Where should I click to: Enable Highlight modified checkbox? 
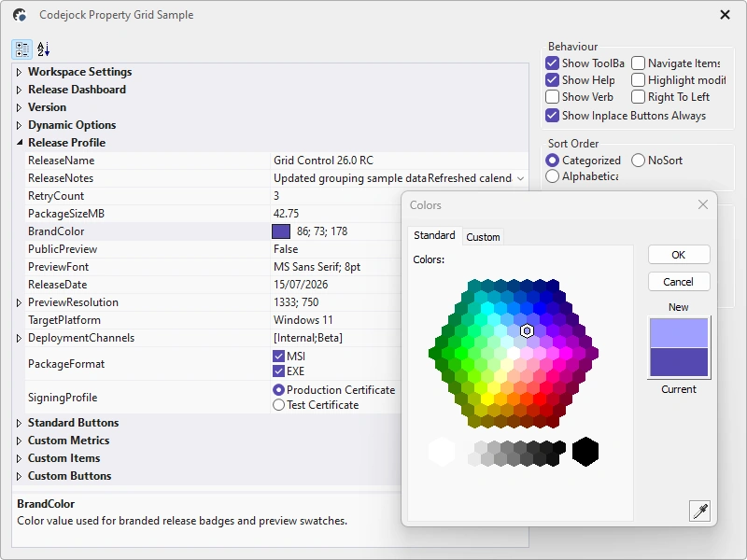tap(638, 80)
